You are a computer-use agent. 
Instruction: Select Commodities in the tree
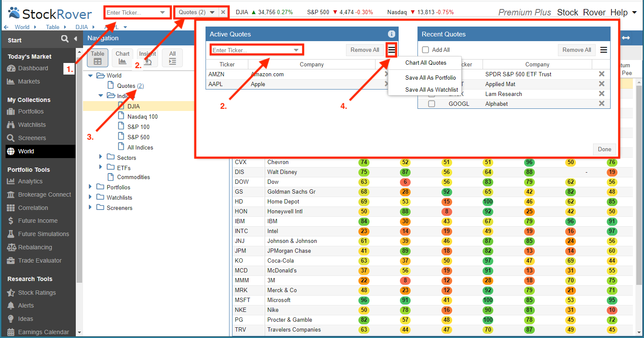(133, 177)
